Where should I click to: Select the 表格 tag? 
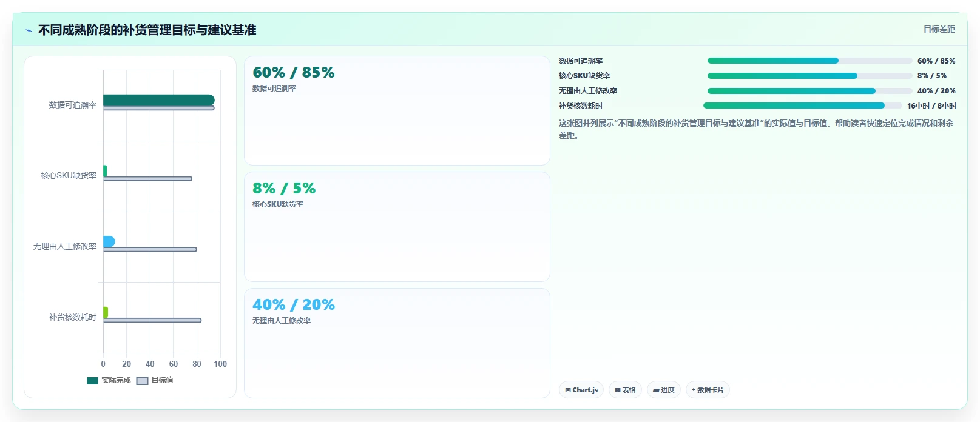click(x=625, y=390)
